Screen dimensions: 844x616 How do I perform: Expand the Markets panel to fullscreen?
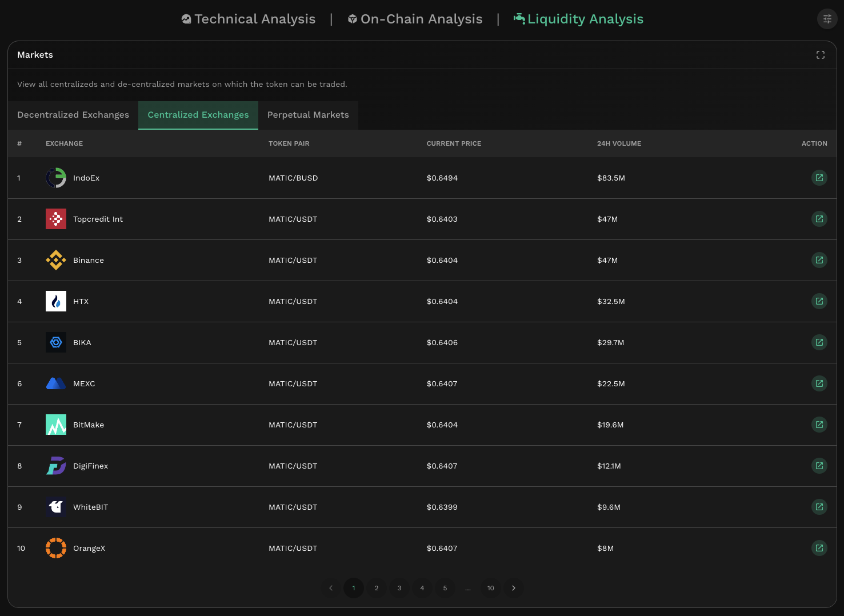(820, 55)
